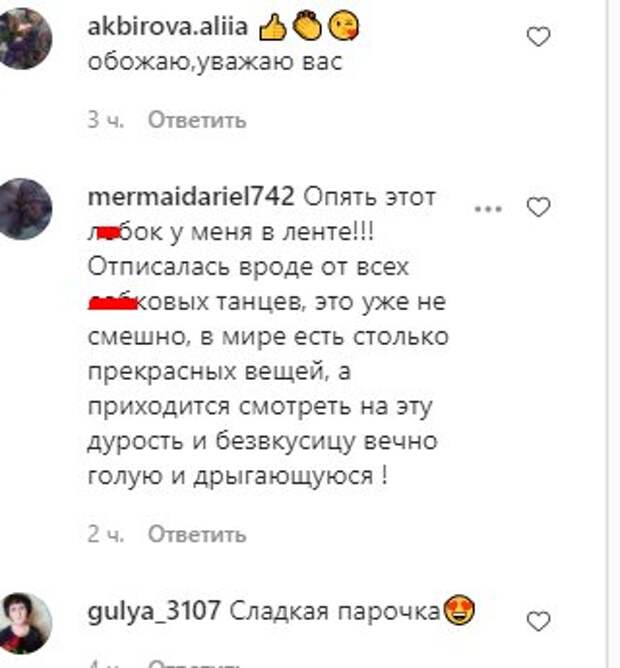Open mermaidariel742 profile avatar
The height and width of the screenshot is (668, 620).
click(x=24, y=209)
